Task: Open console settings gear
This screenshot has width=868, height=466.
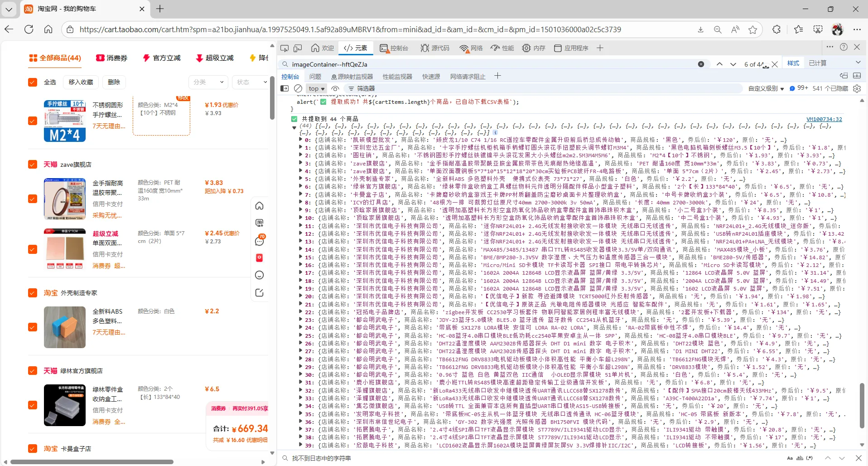Action: coord(857,88)
